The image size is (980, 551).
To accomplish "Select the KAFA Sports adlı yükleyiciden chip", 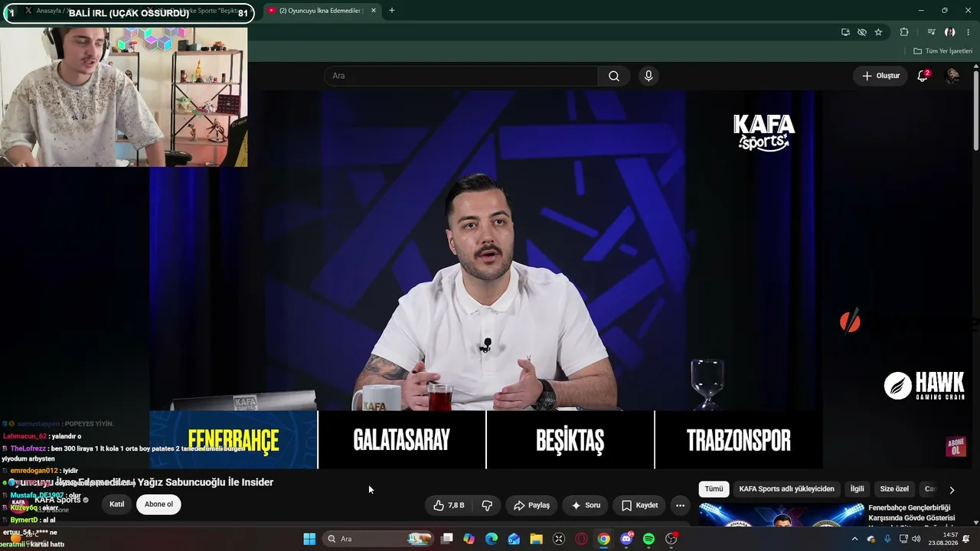I will coord(786,489).
